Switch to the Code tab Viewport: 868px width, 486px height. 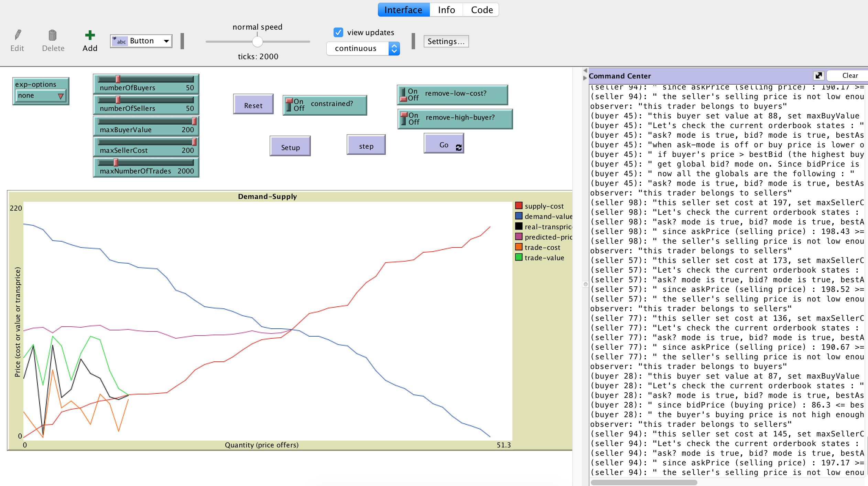tap(481, 10)
